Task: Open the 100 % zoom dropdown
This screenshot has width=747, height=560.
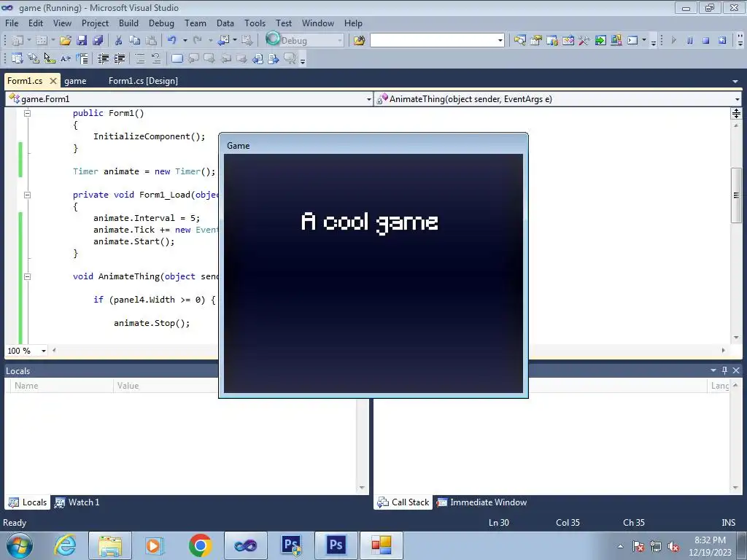Action: 43,351
